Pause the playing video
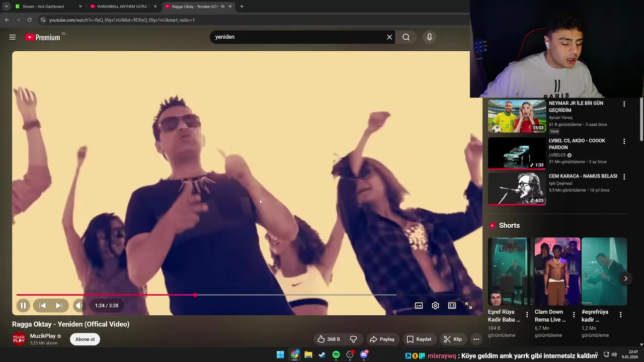Viewport: 644px width, 362px height. 23,305
